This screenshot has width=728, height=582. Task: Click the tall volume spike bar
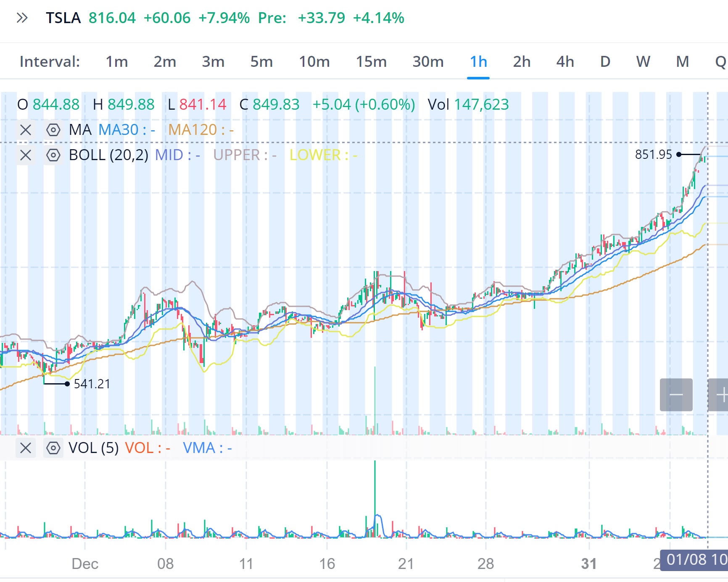[x=375, y=498]
